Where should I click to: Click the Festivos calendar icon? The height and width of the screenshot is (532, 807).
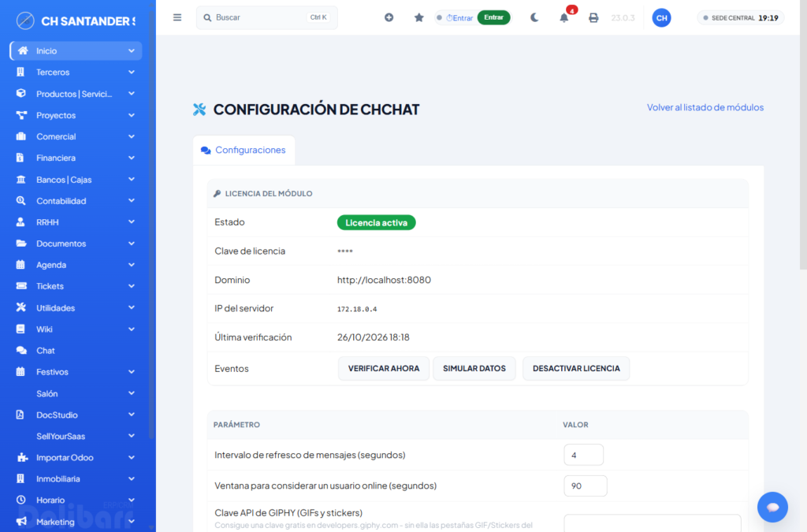(x=20, y=371)
